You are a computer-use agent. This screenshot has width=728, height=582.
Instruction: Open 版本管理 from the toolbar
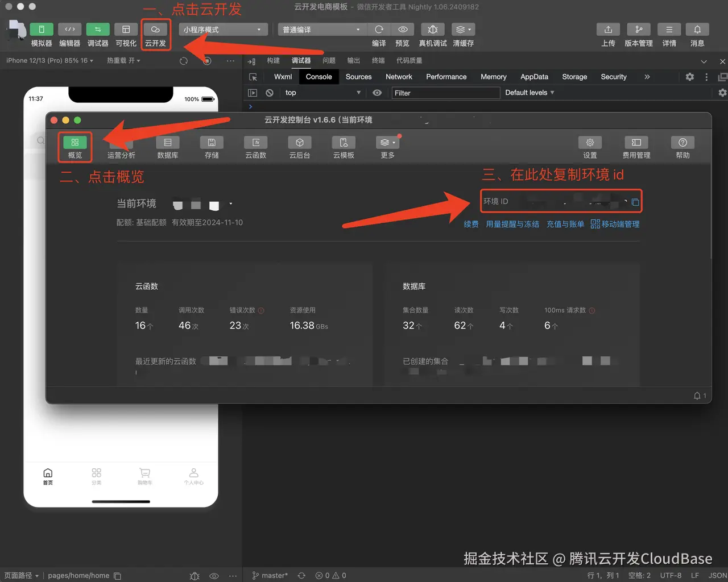click(x=638, y=34)
